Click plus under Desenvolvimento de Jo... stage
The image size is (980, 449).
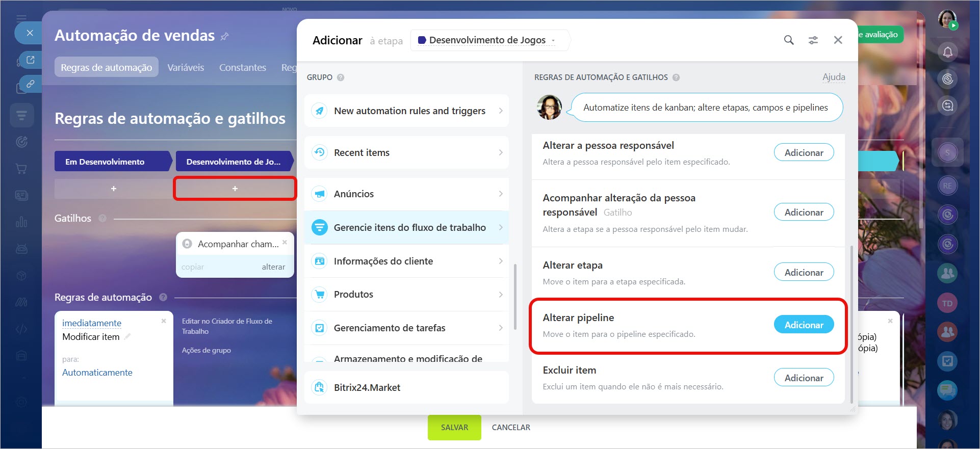235,189
